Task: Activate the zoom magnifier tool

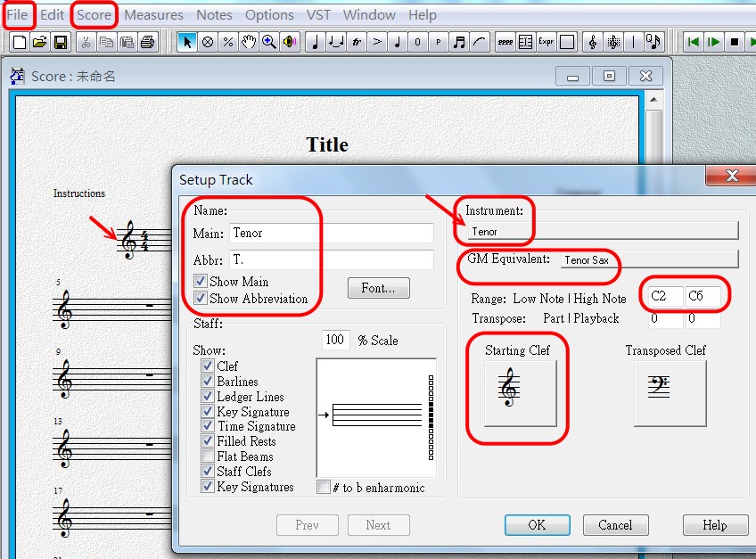Action: click(268, 42)
